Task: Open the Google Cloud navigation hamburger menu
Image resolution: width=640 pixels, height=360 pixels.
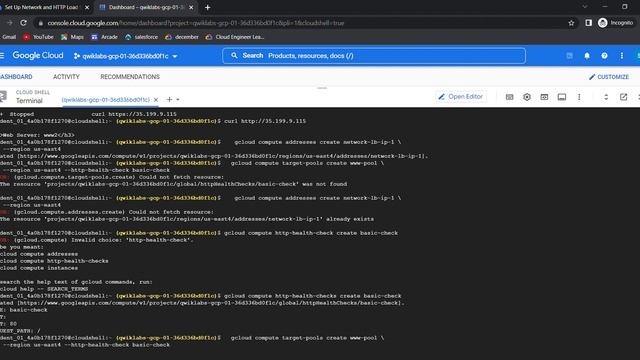Action: click(2, 56)
